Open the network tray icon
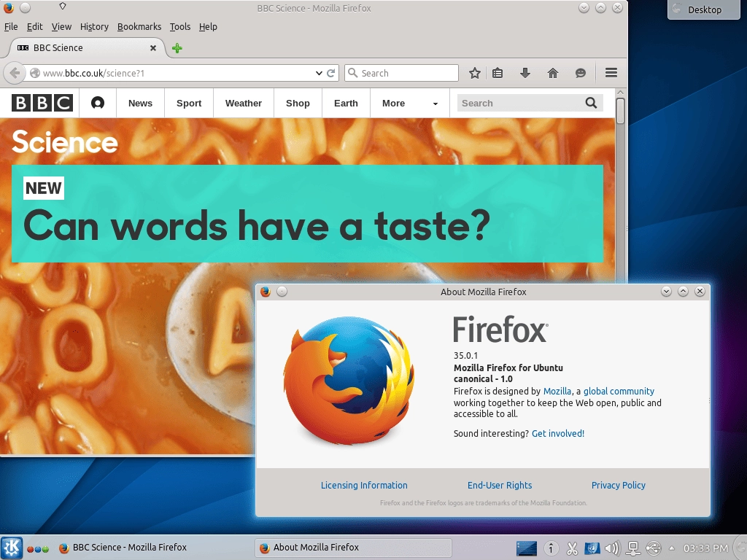Image resolution: width=747 pixels, height=560 pixels. coord(633,548)
